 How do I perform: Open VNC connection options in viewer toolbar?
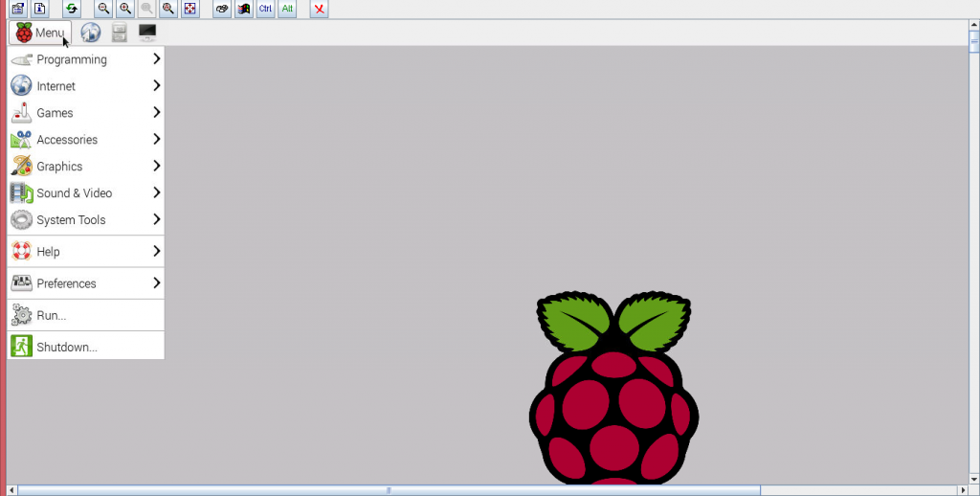click(18, 9)
